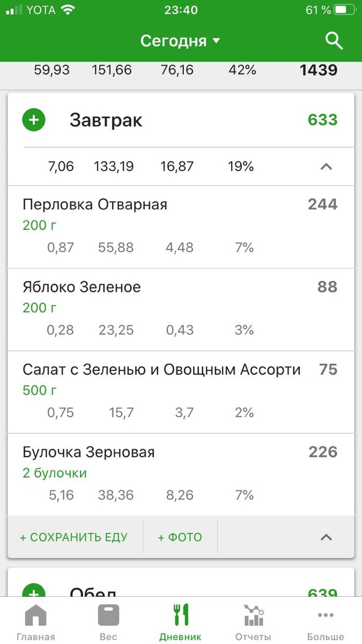Collapse the Завтрак nutrient details chevron

click(326, 166)
